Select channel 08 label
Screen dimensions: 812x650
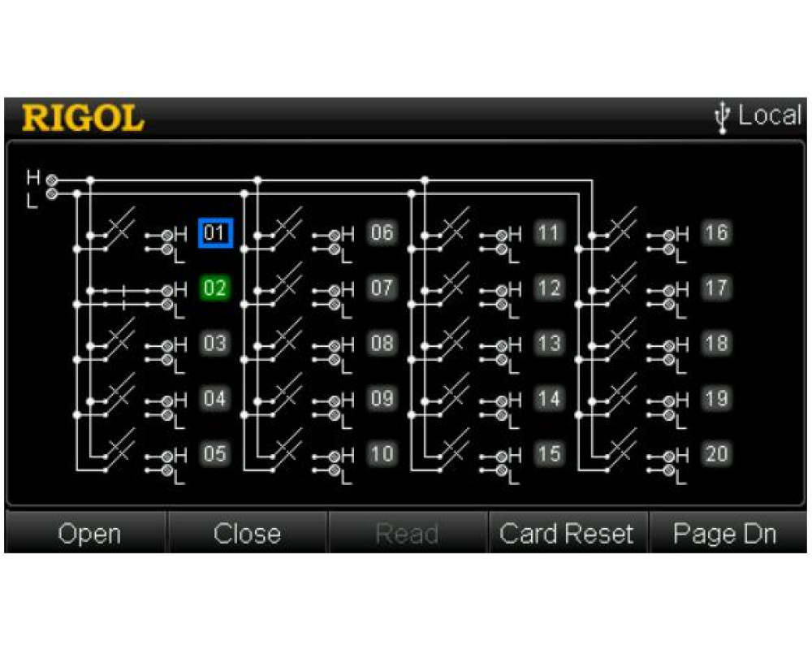coord(382,344)
